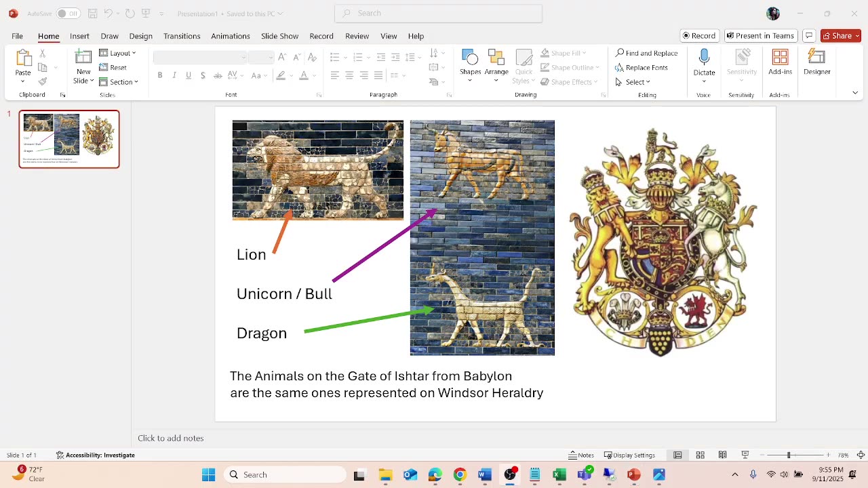Clear all formatting icon
Image resolution: width=868 pixels, height=488 pixels.
313,57
